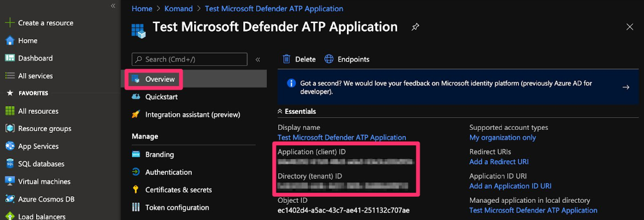Click Add a Redirect URI link

(x=499, y=162)
